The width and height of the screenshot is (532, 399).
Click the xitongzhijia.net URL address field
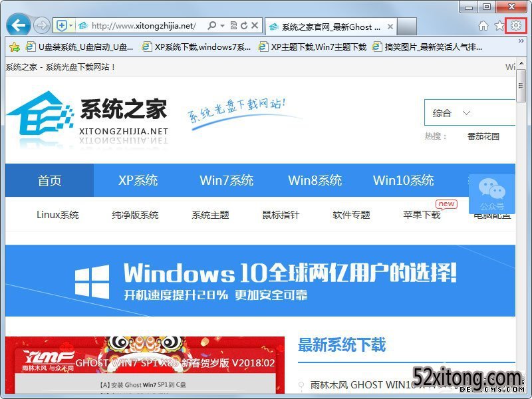(x=144, y=26)
